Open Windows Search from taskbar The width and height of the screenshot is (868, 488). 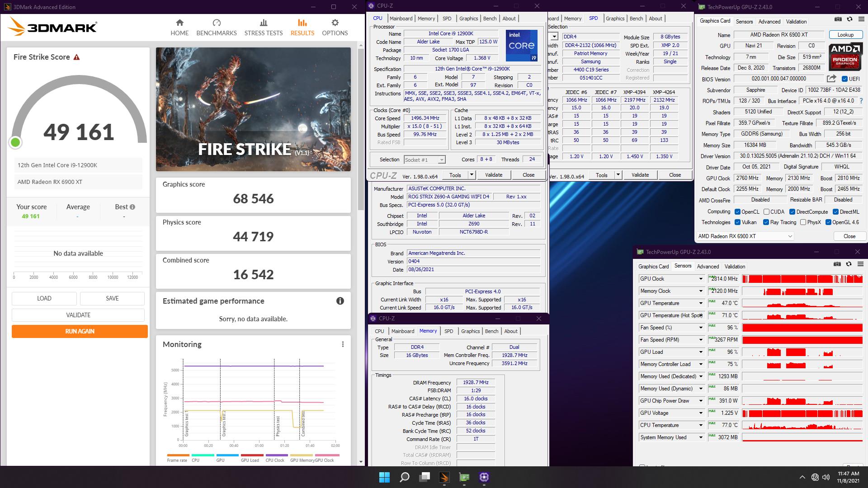click(405, 477)
